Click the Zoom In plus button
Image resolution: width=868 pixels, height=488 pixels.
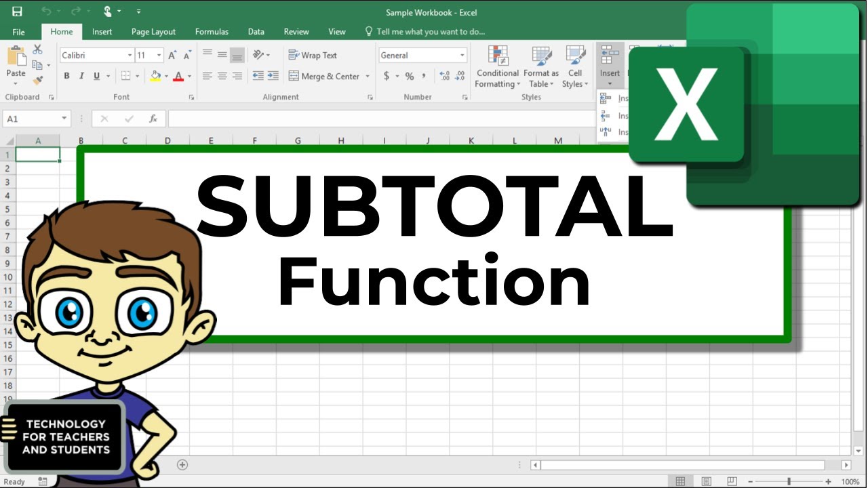(828, 481)
